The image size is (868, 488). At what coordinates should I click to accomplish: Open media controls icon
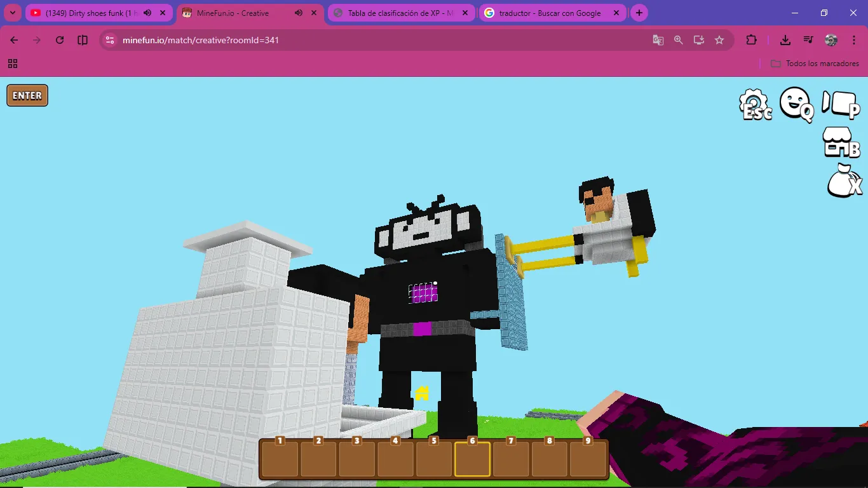pyautogui.click(x=808, y=40)
